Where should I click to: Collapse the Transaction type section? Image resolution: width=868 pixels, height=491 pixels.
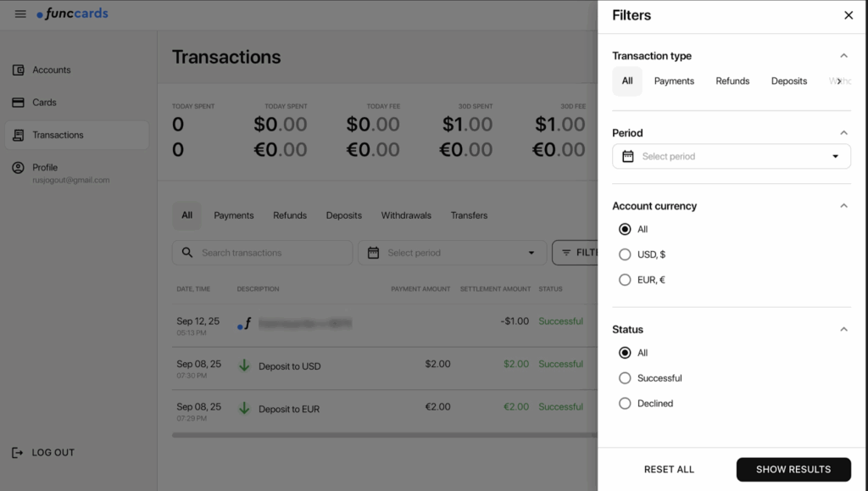tap(843, 56)
